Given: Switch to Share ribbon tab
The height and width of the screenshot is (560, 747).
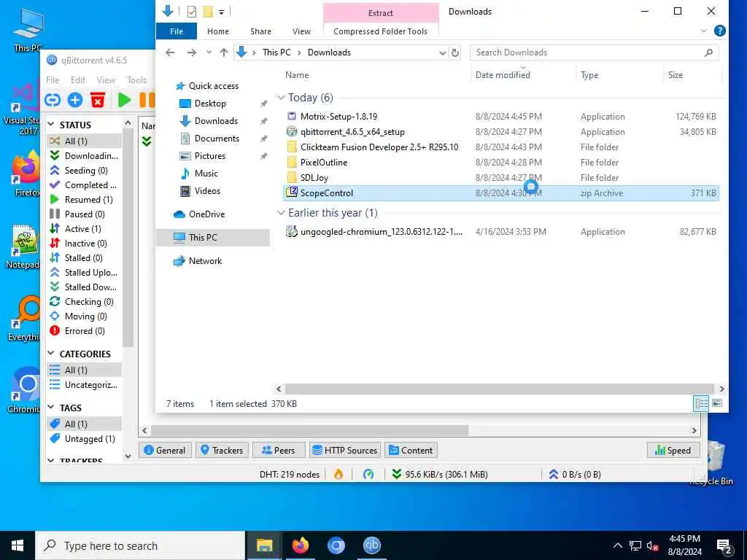Looking at the screenshot, I should click(260, 31).
